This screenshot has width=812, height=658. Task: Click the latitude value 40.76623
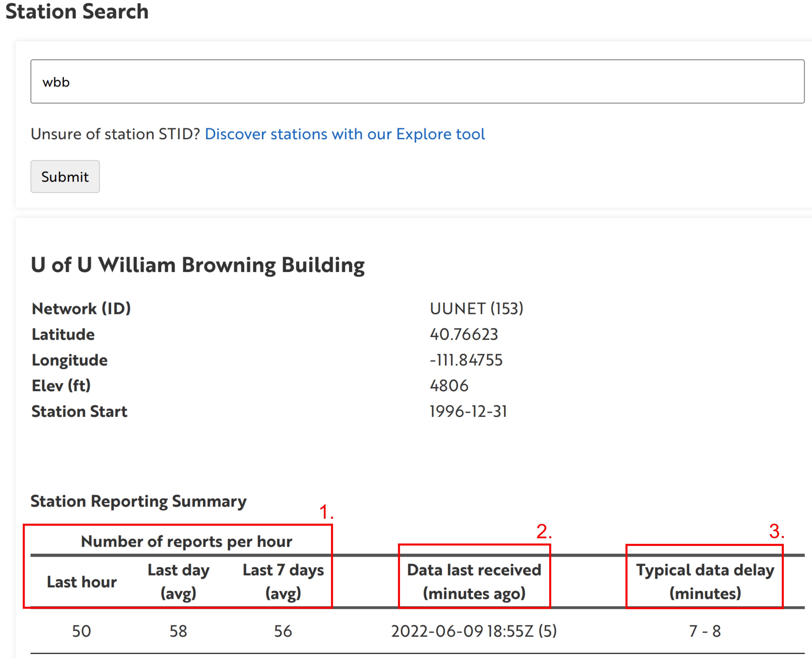click(x=464, y=334)
